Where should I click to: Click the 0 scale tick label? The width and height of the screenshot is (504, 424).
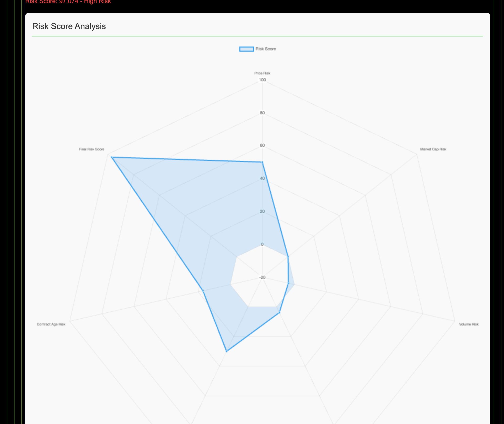(262, 244)
